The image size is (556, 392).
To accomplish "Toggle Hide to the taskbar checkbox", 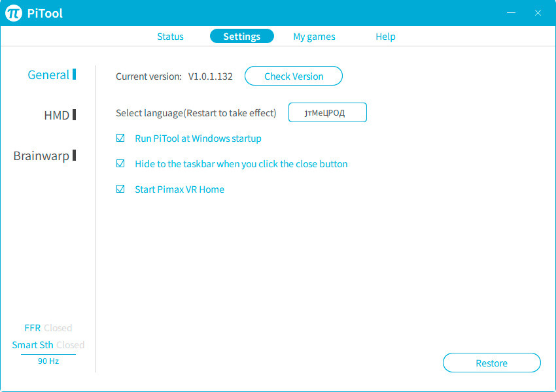I will click(120, 163).
